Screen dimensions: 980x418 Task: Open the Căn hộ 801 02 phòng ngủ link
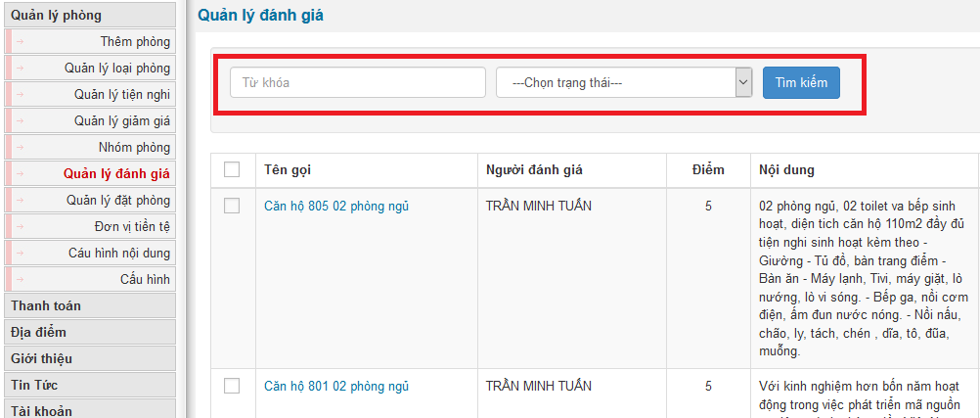click(336, 386)
